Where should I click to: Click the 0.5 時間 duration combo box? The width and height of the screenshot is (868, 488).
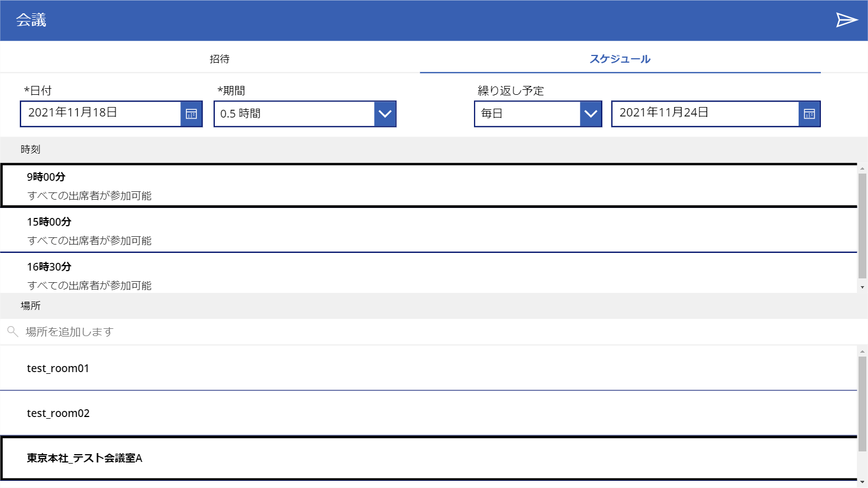(305, 114)
